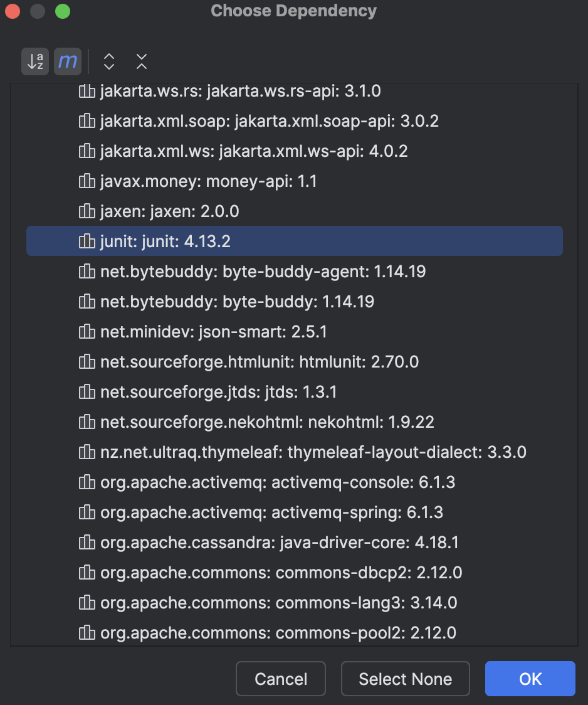Screen dimensions: 588x705
Task: Collapse all dependency nodes
Action: pos(142,61)
